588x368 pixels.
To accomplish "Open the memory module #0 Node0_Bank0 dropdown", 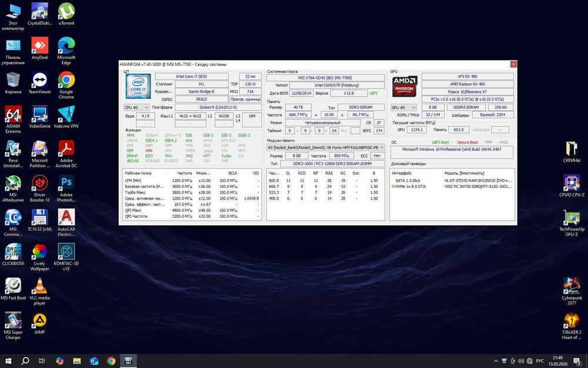I will [326, 148].
